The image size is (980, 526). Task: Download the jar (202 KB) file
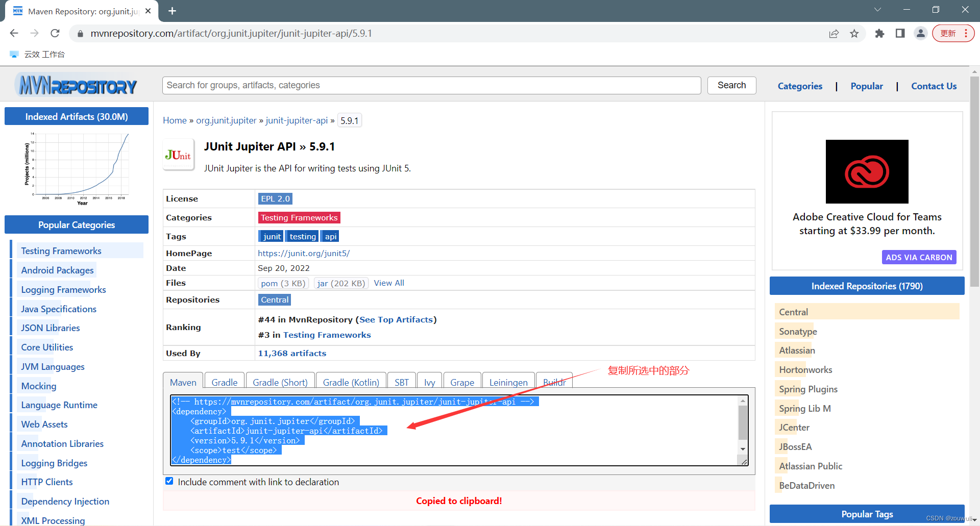point(341,283)
